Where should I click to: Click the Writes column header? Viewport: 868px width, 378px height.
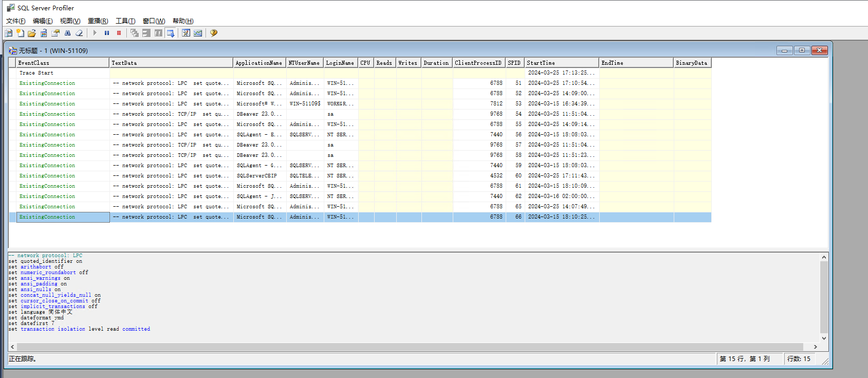(x=409, y=63)
